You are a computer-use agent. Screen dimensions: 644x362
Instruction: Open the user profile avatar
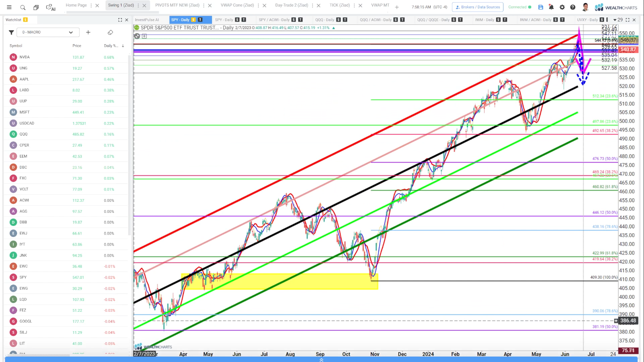pos(586,7)
